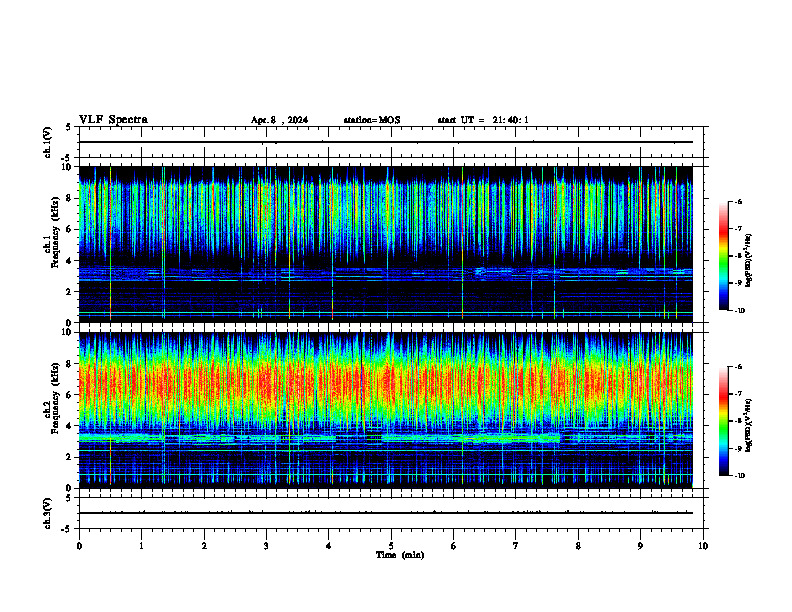The image size is (792, 612).
Task: Select the 'start UT = 21:40: 1' text
Action: (483, 120)
